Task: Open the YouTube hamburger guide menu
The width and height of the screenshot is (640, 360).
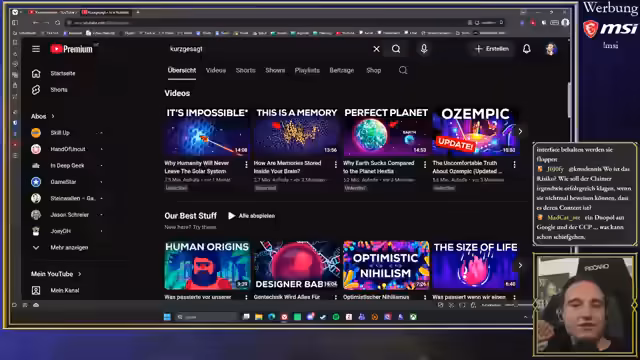Action: (x=36, y=49)
